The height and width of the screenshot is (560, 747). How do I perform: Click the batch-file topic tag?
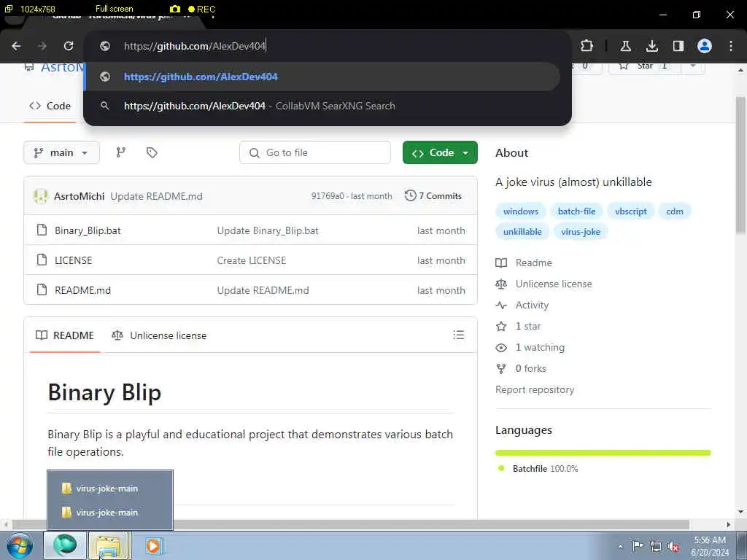tap(576, 211)
